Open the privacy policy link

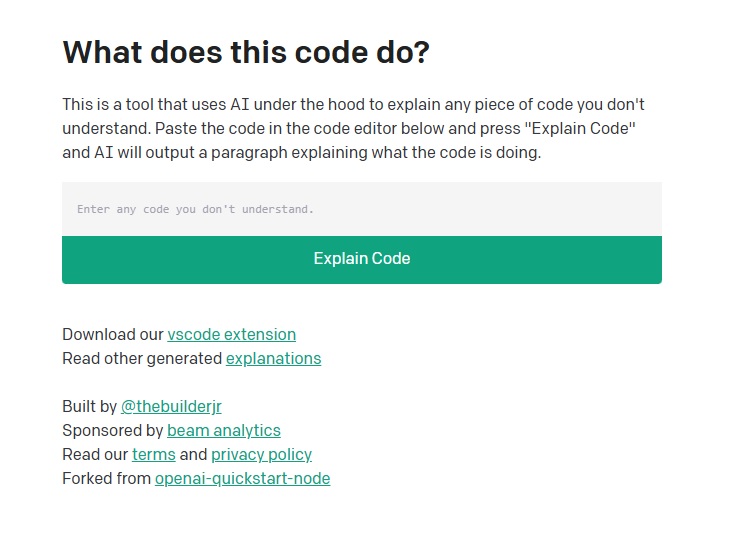[261, 454]
